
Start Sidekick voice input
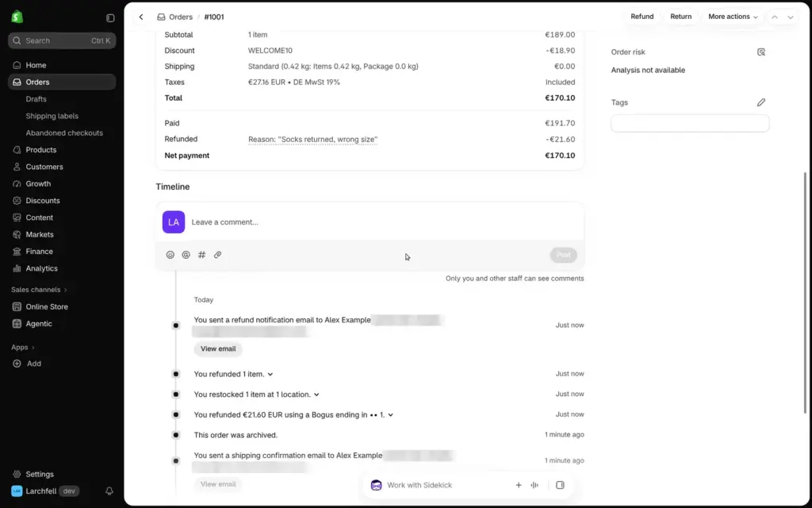click(x=534, y=485)
